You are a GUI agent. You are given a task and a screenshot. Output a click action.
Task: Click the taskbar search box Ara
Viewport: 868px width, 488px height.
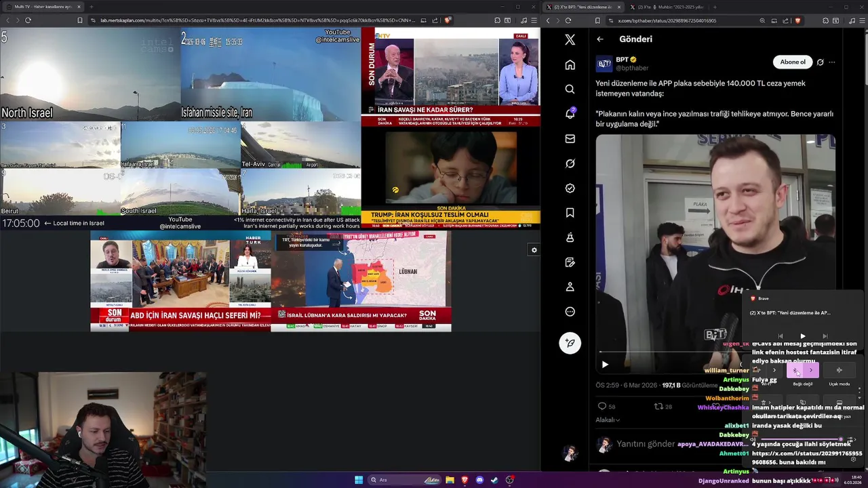tap(404, 480)
